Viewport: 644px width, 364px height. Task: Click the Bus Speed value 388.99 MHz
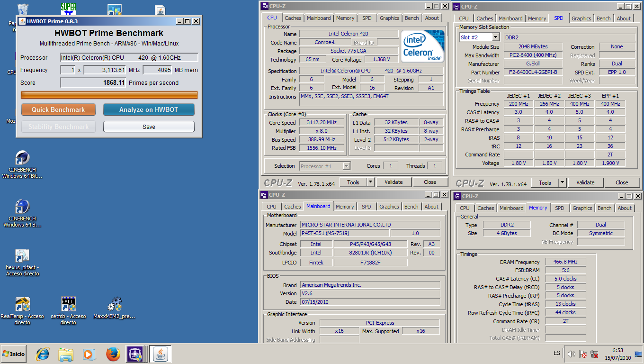[322, 139]
